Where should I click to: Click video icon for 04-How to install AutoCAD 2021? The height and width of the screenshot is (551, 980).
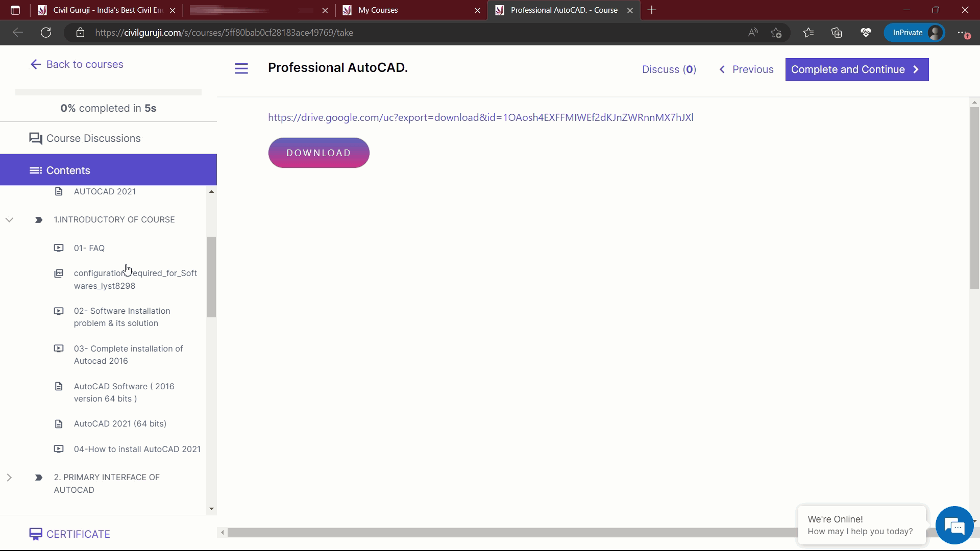click(x=59, y=449)
